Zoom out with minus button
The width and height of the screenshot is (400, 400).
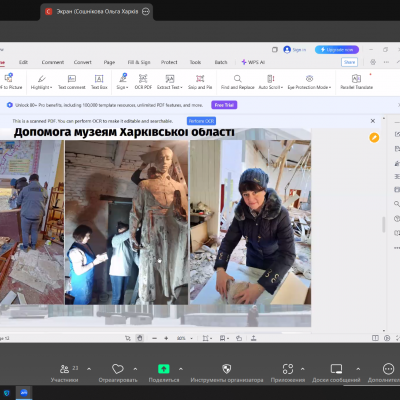(154, 338)
